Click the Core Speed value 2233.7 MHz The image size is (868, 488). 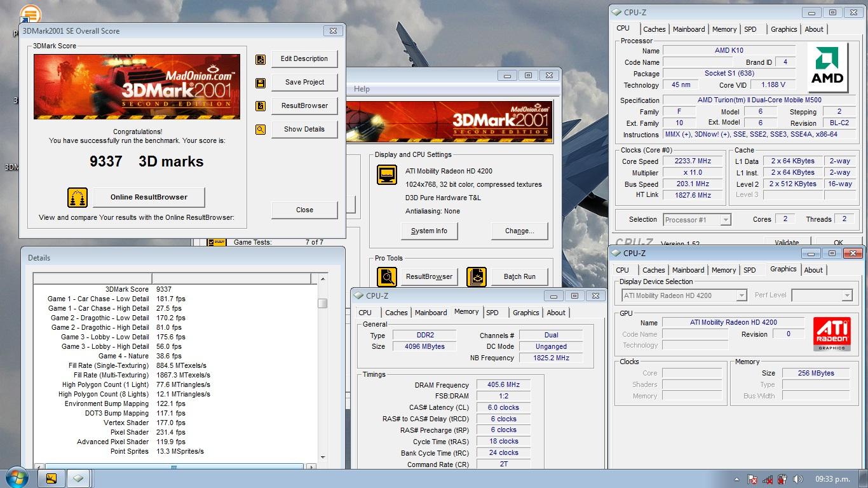pos(692,161)
